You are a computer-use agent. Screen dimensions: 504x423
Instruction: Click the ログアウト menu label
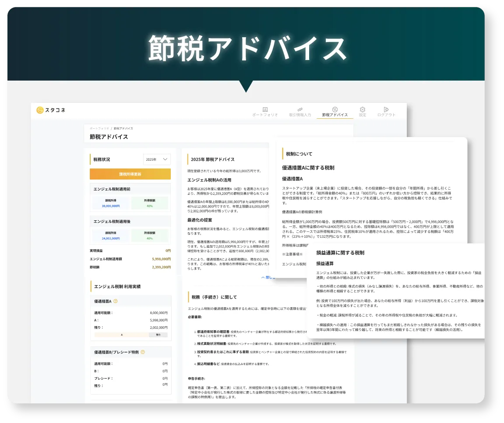coord(386,115)
